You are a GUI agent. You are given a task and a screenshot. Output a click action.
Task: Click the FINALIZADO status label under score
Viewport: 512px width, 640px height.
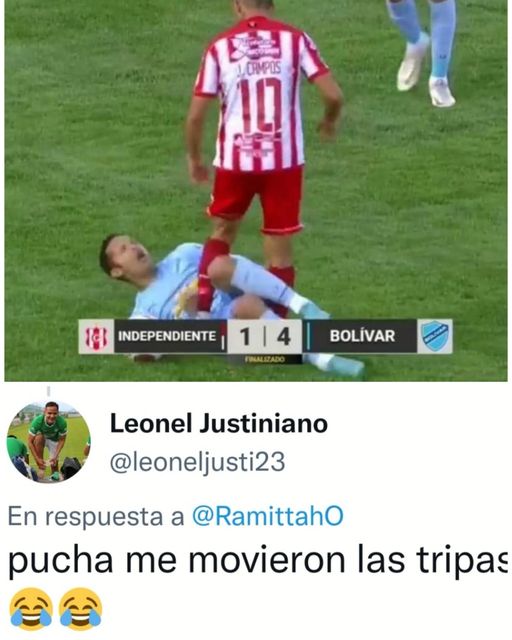pos(265,359)
